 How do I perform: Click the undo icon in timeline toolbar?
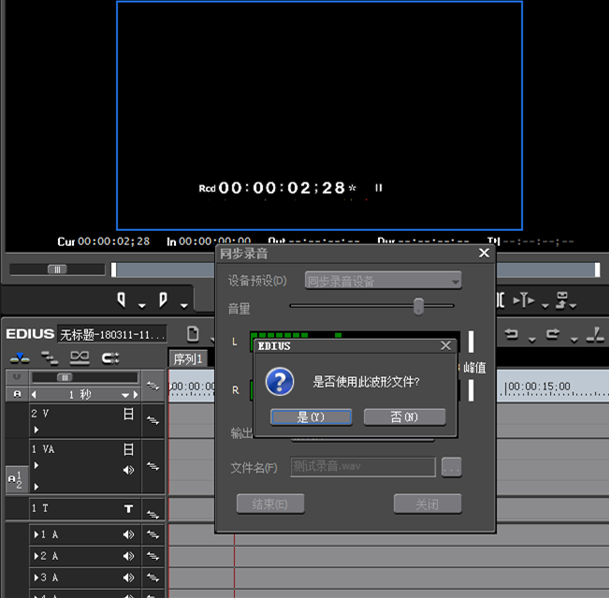[511, 334]
